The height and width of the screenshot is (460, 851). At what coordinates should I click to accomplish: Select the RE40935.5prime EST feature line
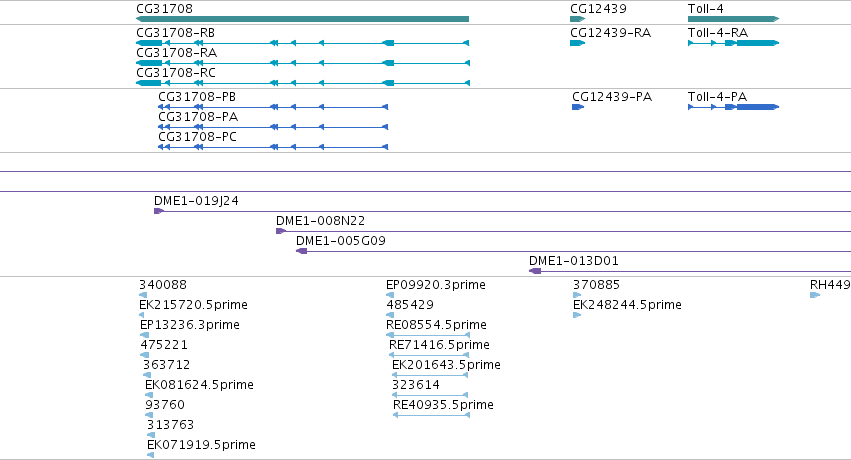[431, 415]
